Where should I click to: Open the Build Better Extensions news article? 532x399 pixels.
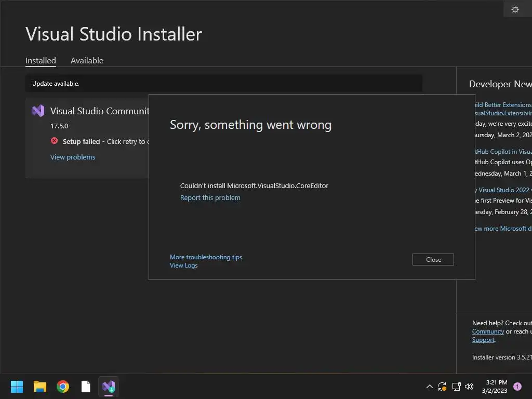pos(503,109)
